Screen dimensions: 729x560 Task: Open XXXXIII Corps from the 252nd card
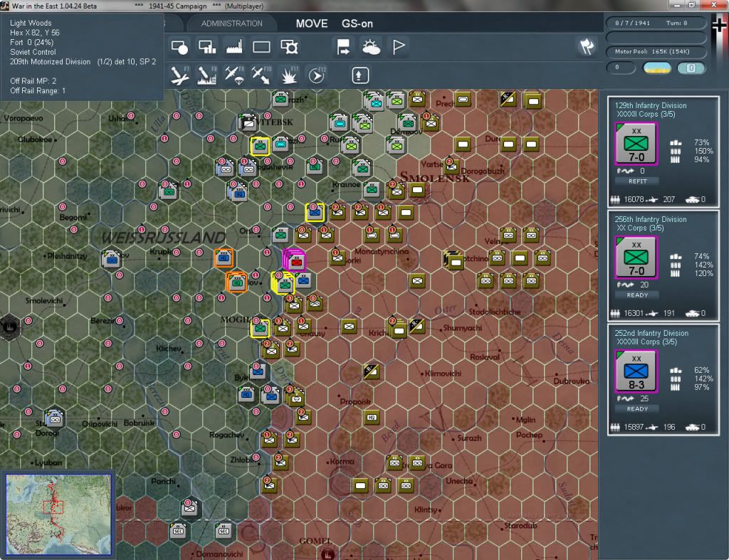pos(646,342)
